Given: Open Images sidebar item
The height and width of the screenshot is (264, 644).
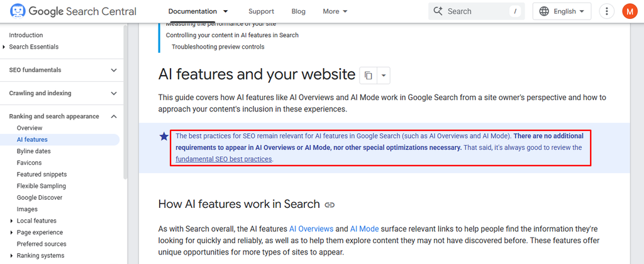Looking at the screenshot, I should pos(27,209).
